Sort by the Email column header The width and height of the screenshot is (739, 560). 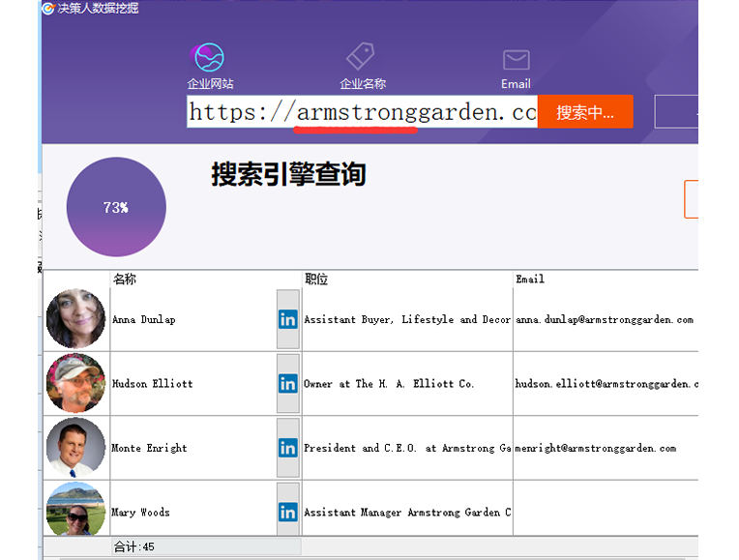pyautogui.click(x=530, y=280)
